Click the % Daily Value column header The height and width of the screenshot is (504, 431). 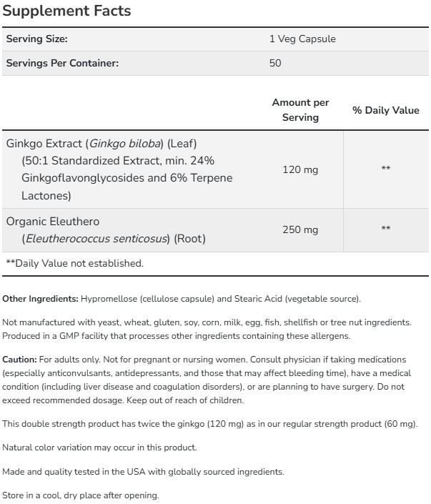386,111
